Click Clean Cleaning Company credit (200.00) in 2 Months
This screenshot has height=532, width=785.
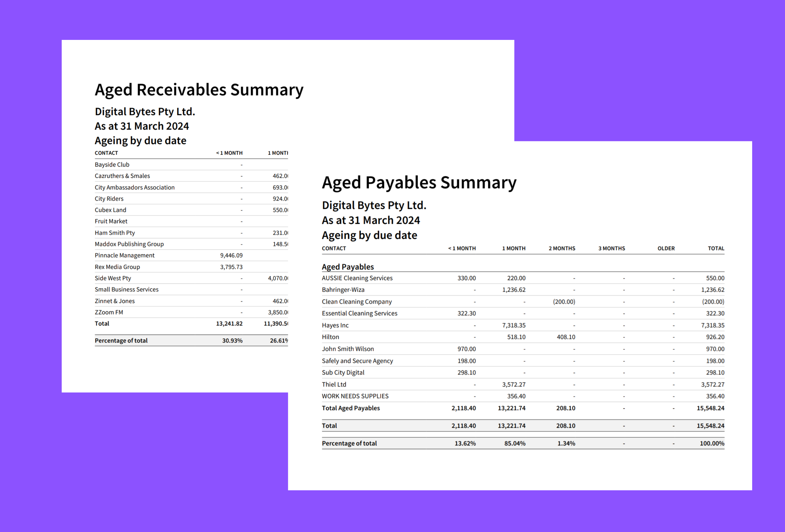pyautogui.click(x=564, y=302)
